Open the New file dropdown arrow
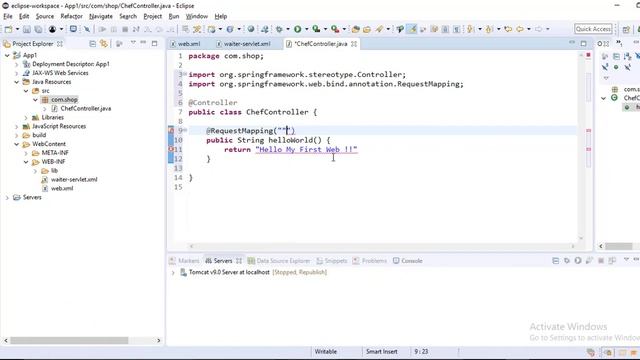 [x=17, y=29]
